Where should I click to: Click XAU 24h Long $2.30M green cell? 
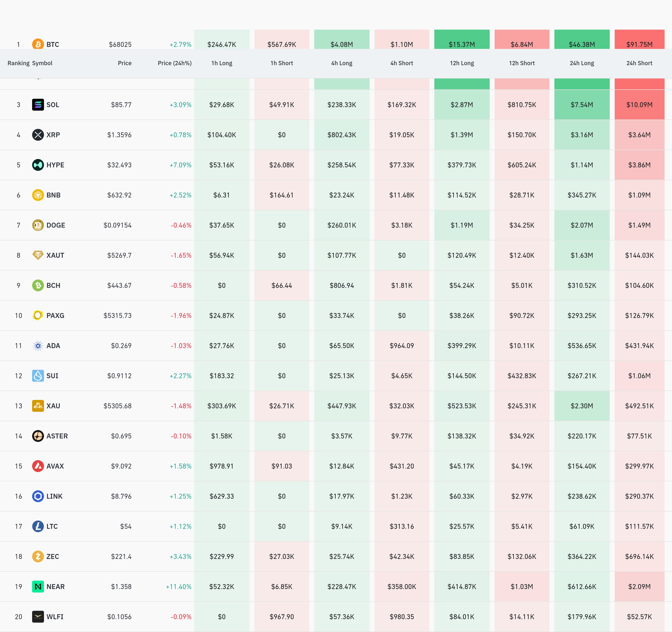pos(582,406)
